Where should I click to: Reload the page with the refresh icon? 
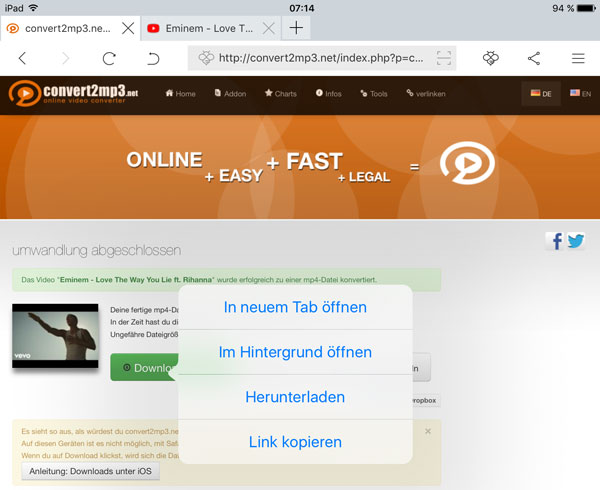[109, 59]
